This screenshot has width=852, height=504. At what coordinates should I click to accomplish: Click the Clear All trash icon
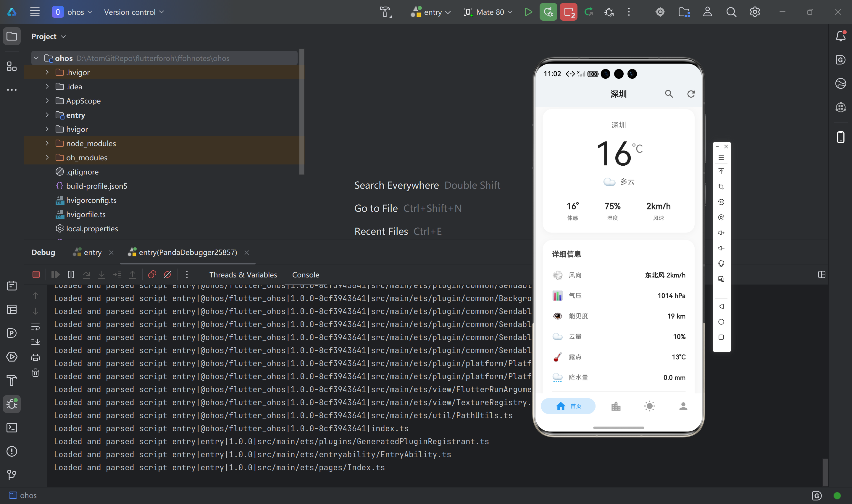point(35,373)
